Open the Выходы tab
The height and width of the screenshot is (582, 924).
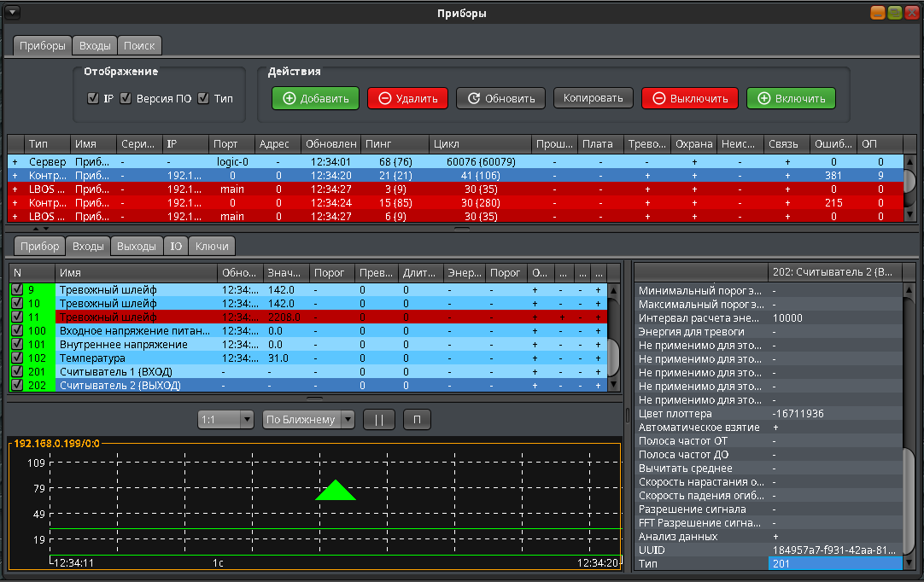(x=136, y=247)
